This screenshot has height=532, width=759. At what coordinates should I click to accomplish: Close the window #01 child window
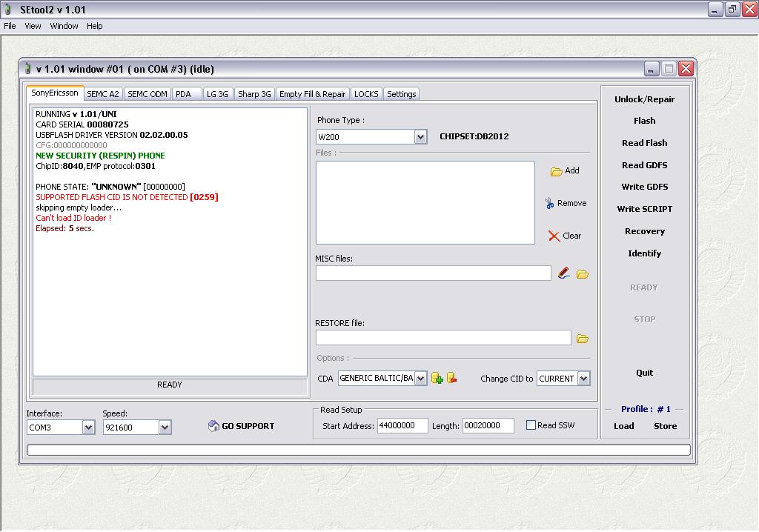pyautogui.click(x=686, y=69)
